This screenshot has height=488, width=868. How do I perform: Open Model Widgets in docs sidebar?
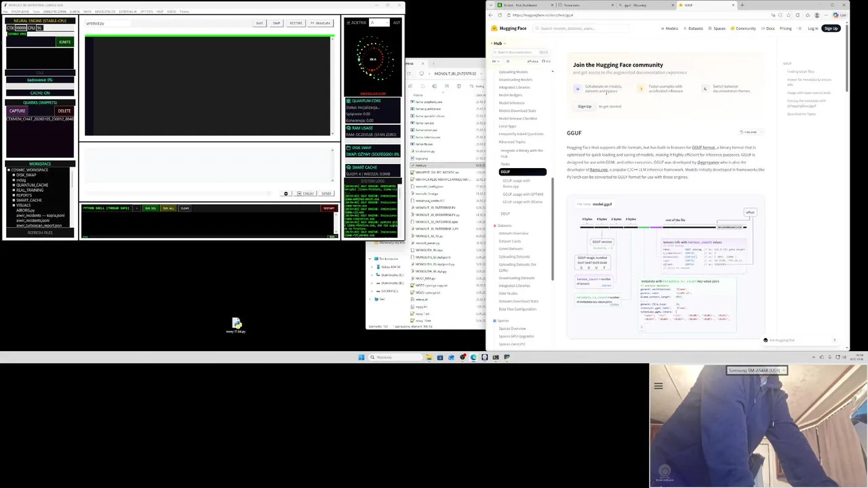(x=511, y=95)
